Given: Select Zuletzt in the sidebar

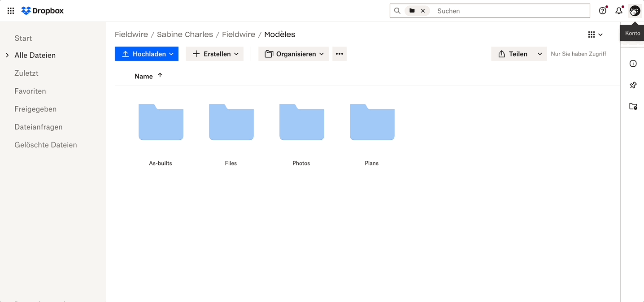Looking at the screenshot, I should [26, 73].
